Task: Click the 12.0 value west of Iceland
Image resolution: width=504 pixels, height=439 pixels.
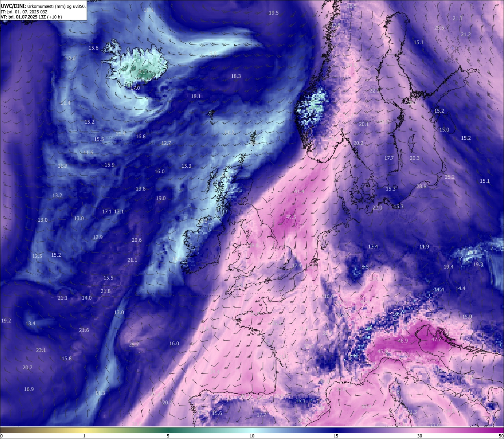Action: click(x=70, y=58)
